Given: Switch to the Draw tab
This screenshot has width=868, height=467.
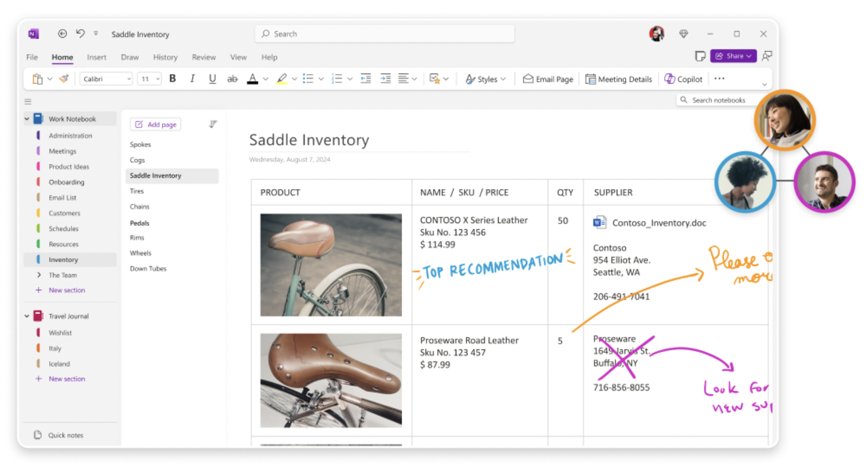Looking at the screenshot, I should (x=130, y=57).
